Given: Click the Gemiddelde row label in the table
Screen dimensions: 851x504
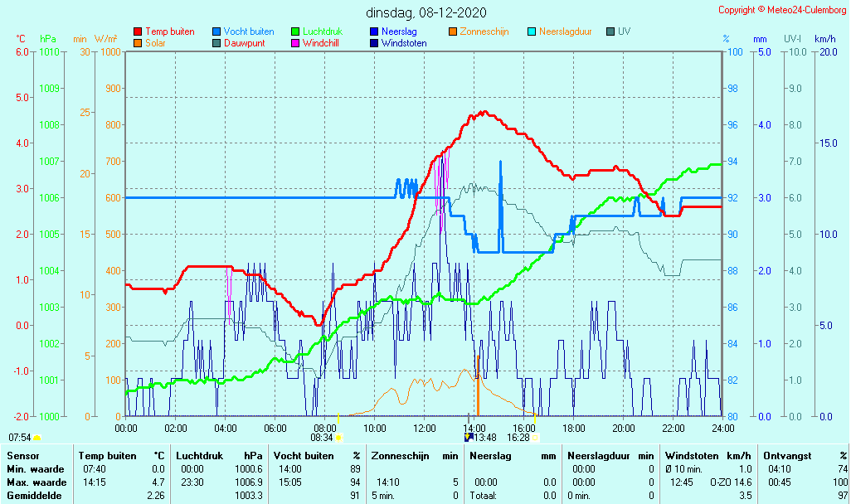Looking at the screenshot, I should 35,496.
